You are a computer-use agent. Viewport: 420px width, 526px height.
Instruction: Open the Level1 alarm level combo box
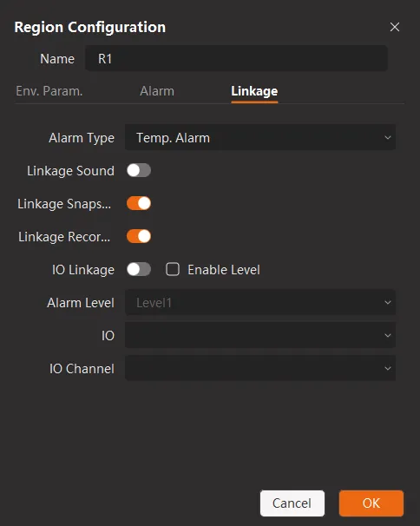260,303
